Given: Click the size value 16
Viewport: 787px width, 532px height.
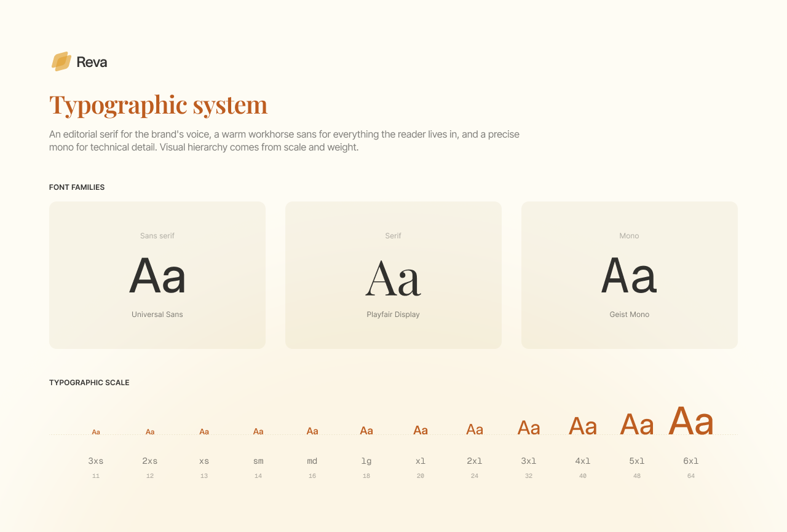Looking at the screenshot, I should click(x=312, y=476).
